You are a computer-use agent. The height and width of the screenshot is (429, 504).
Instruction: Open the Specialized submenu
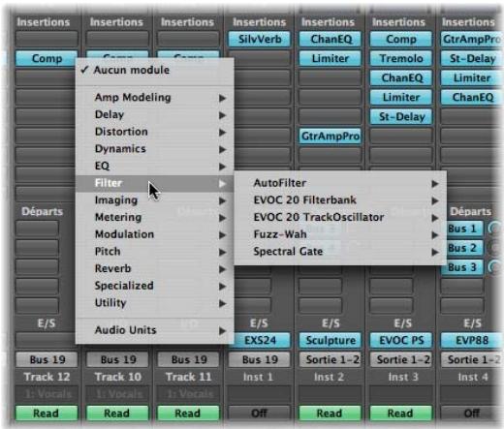[154, 286]
